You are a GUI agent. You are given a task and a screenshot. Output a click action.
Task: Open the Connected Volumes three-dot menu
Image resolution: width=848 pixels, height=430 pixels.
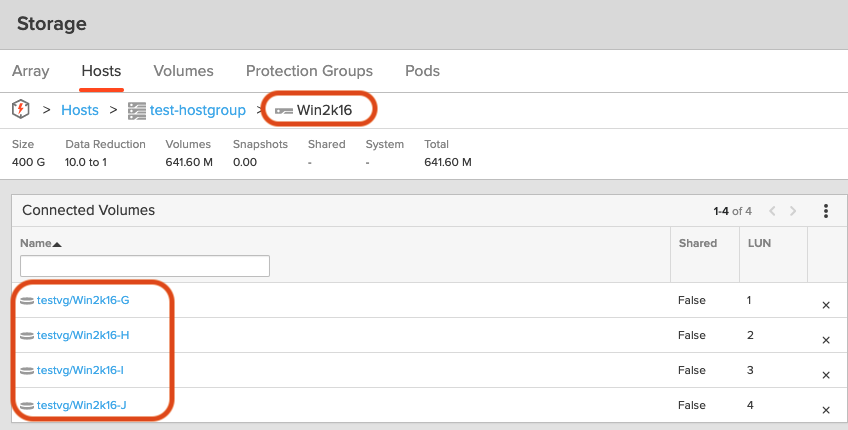[x=826, y=211]
